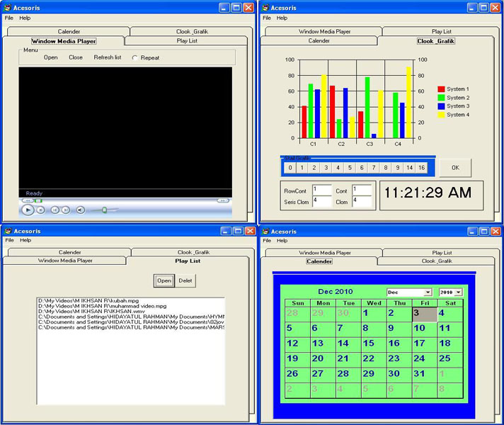The height and width of the screenshot is (425, 504).
Task: Select day 31 in the calendar
Action: pos(424,375)
